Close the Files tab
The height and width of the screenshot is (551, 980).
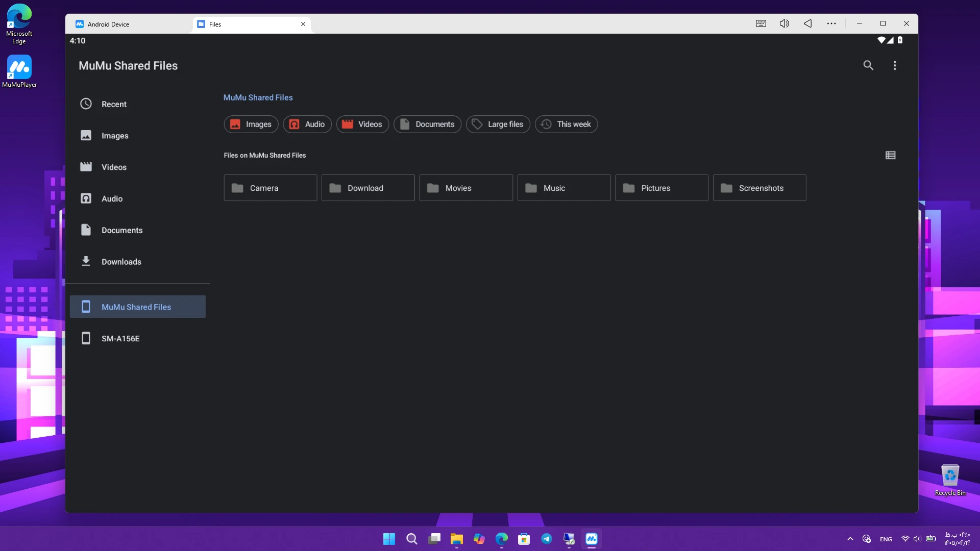(x=303, y=24)
